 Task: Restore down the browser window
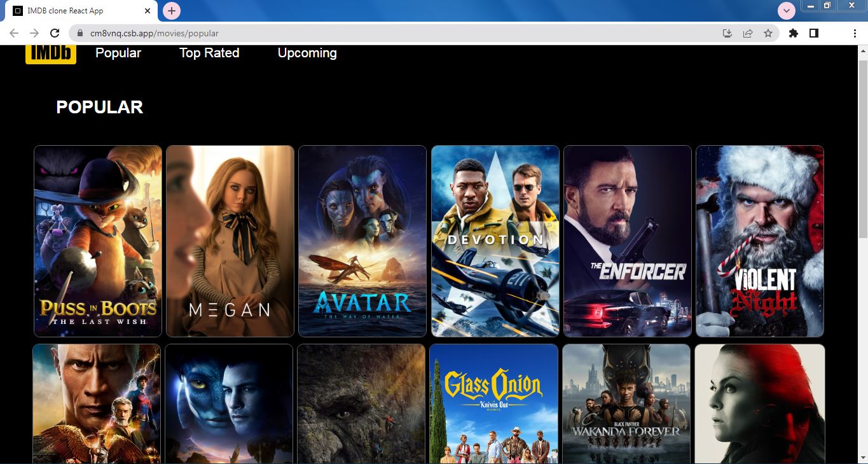(827, 6)
